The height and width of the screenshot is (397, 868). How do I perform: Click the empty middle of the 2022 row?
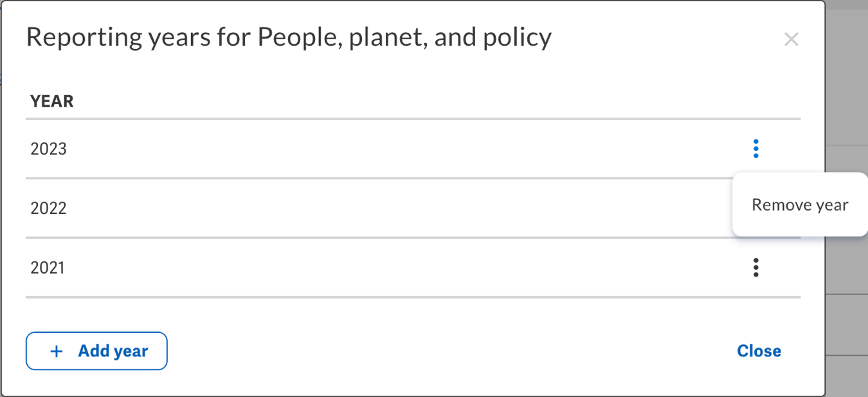(386, 208)
